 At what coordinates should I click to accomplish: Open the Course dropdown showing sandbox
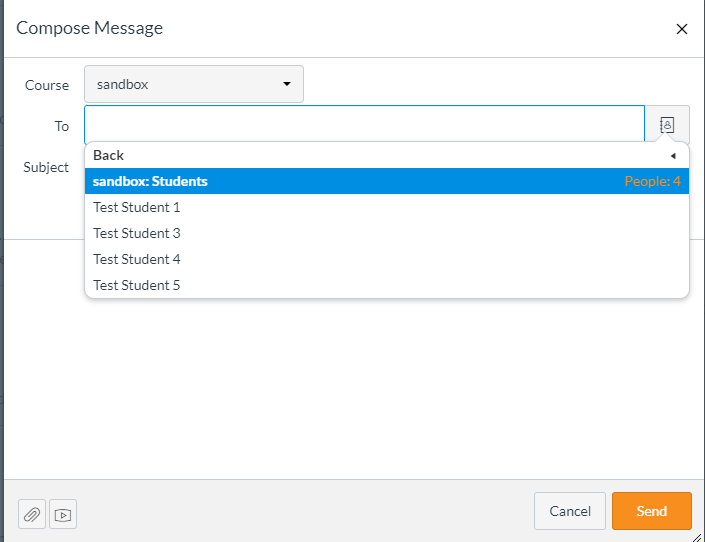click(x=193, y=84)
